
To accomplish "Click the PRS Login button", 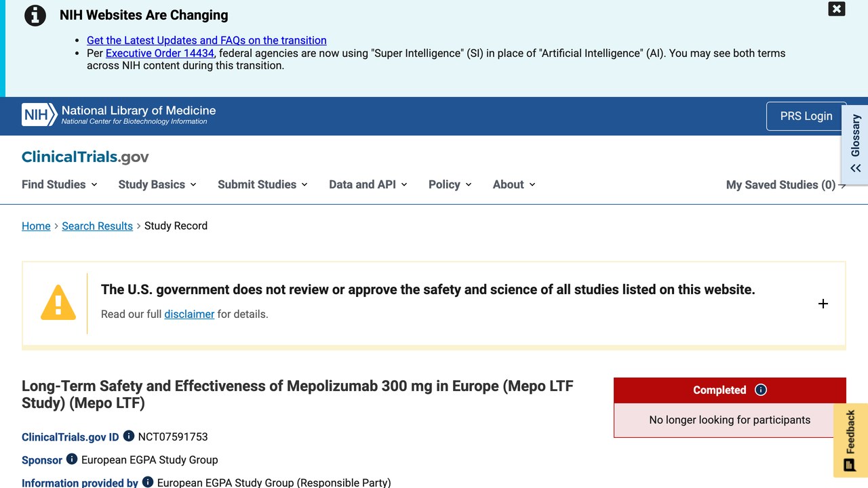I will point(806,116).
